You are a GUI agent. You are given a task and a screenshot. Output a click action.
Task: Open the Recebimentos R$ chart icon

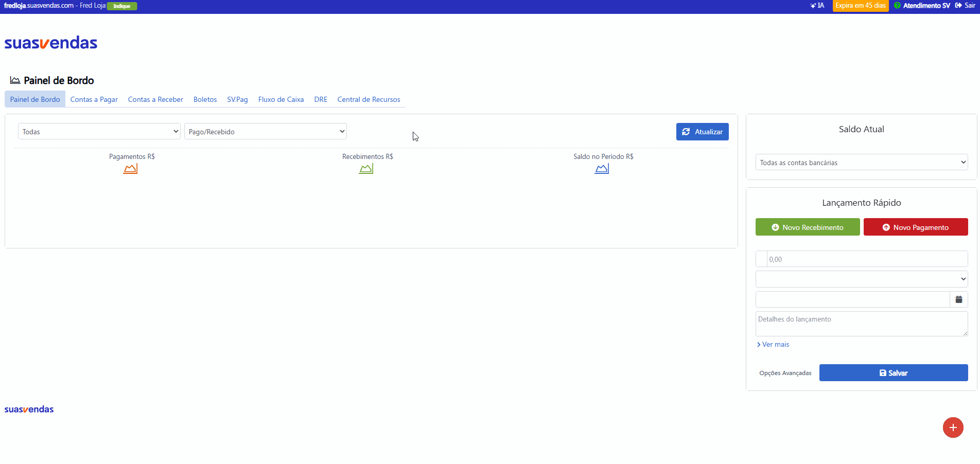(366, 169)
